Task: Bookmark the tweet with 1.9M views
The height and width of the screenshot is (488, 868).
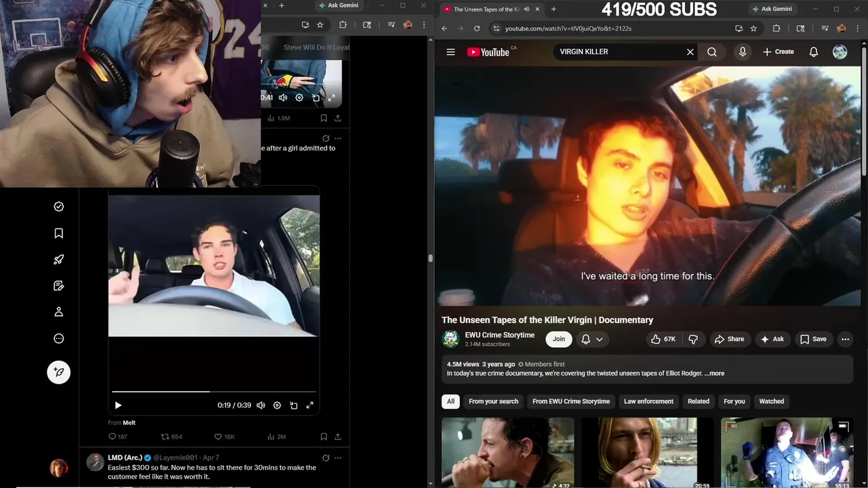Action: tap(323, 118)
